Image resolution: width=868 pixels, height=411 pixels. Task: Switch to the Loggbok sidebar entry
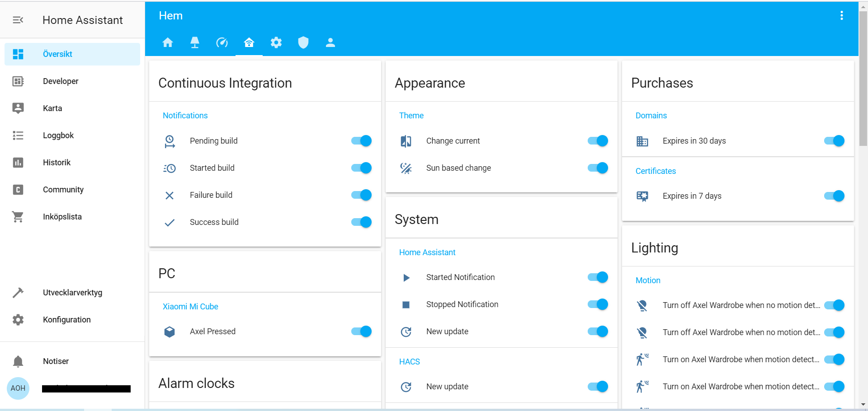coord(18,135)
